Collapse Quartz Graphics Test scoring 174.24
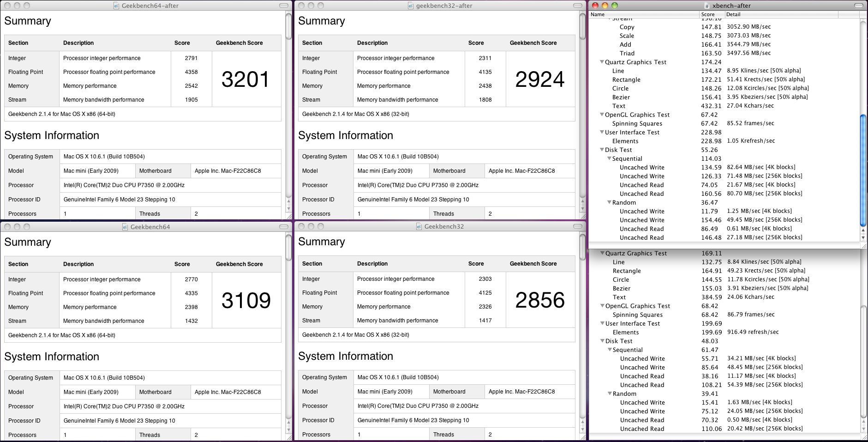The width and height of the screenshot is (868, 442). pyautogui.click(x=602, y=62)
